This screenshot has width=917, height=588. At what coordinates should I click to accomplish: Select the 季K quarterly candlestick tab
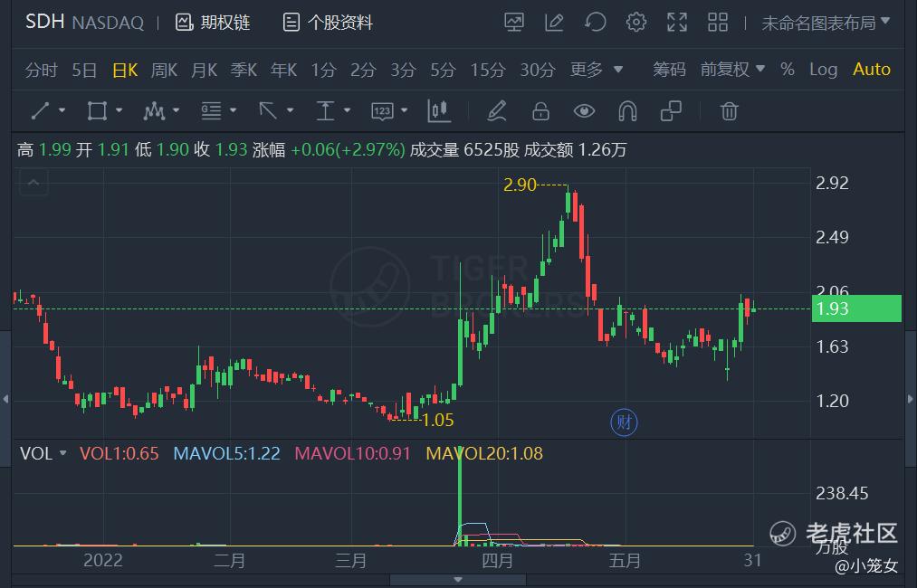pos(244,71)
